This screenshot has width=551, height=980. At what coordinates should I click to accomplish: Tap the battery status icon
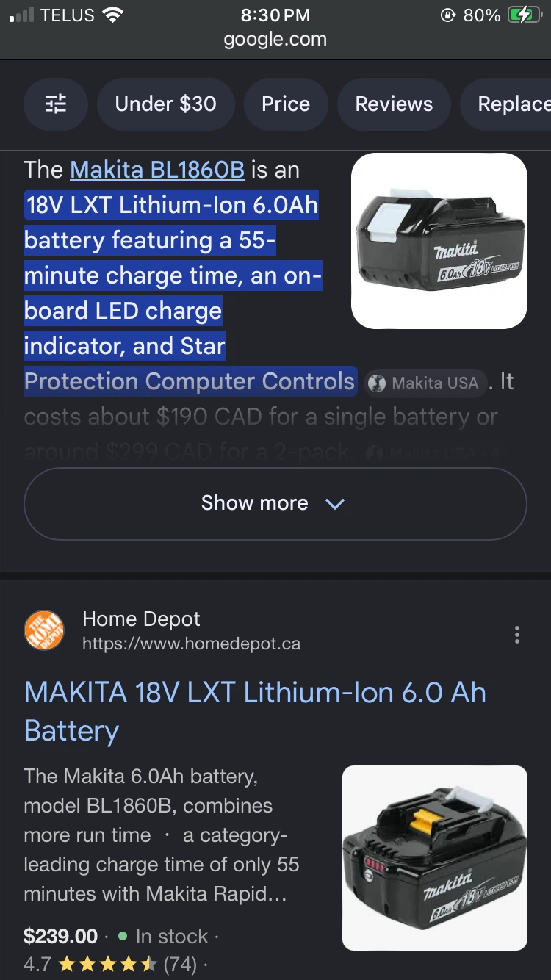tap(524, 15)
